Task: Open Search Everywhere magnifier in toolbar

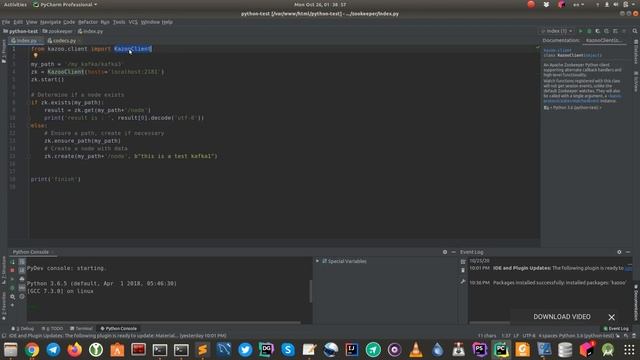Action: point(635,31)
